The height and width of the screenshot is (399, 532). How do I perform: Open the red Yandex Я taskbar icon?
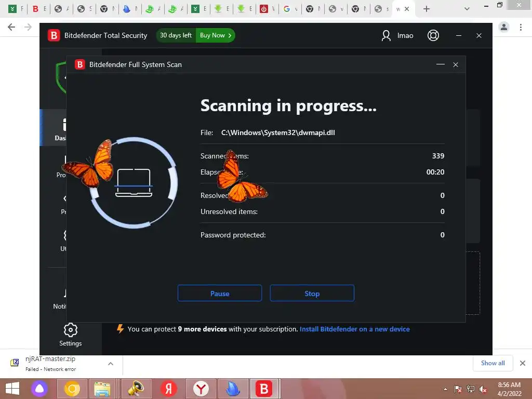[169, 389]
